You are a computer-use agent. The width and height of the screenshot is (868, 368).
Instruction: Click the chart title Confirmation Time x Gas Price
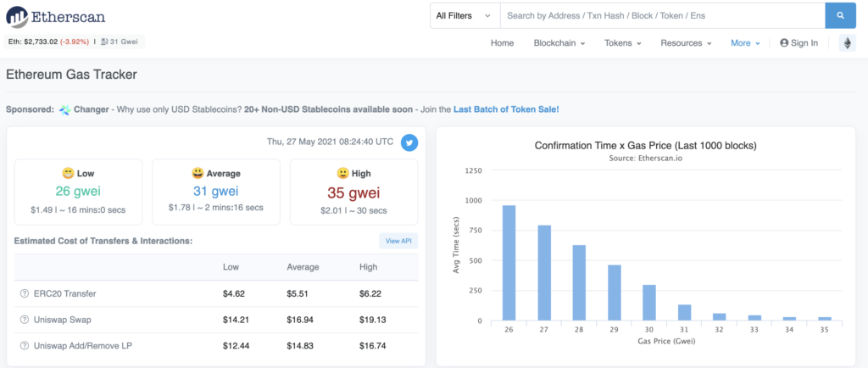coord(645,146)
